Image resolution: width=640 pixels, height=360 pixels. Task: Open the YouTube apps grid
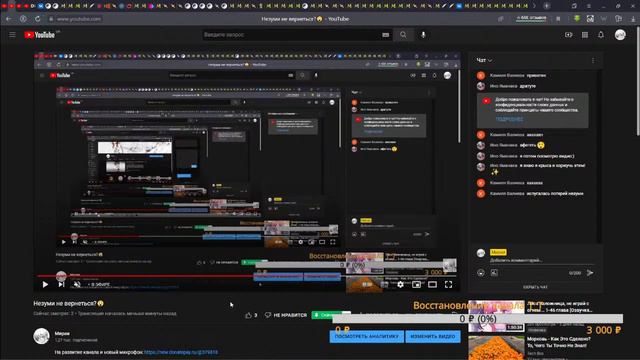[585, 35]
